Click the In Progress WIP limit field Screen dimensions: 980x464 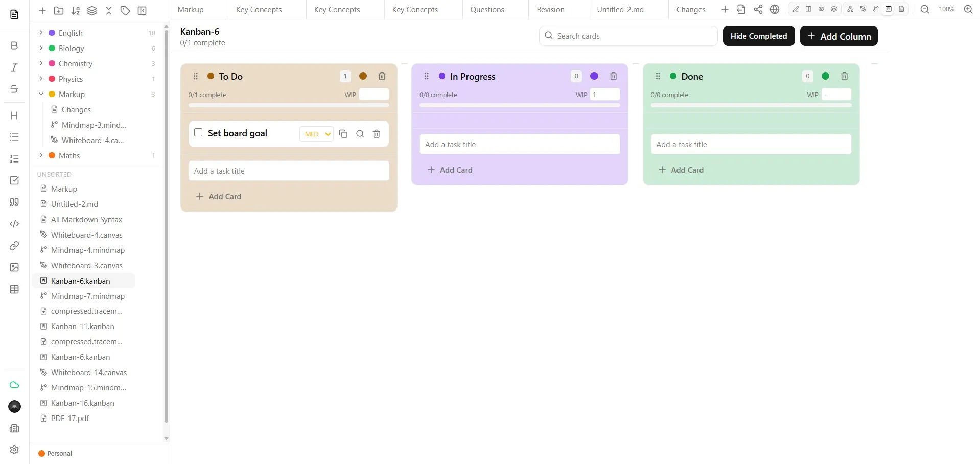point(605,95)
